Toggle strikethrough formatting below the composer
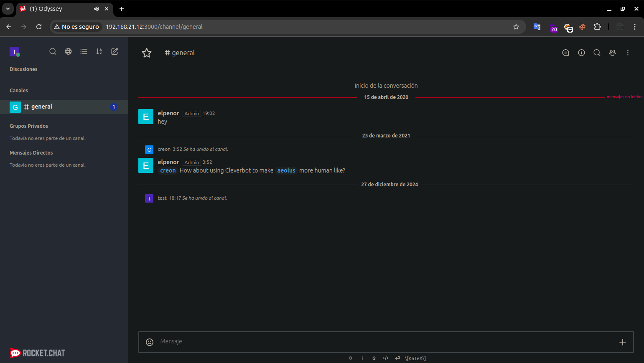This screenshot has width=644, height=363. [x=374, y=358]
